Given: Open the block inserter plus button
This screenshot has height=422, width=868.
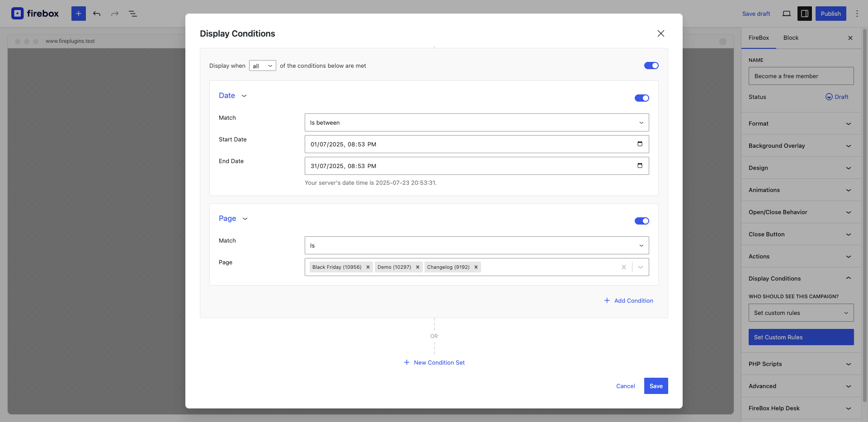Looking at the screenshot, I should click(79, 14).
